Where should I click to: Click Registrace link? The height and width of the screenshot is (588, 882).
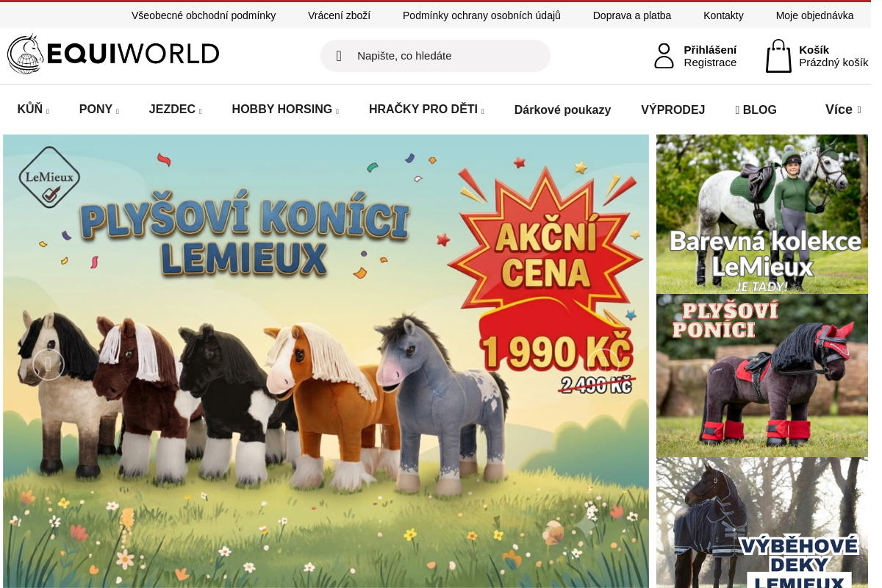click(710, 62)
